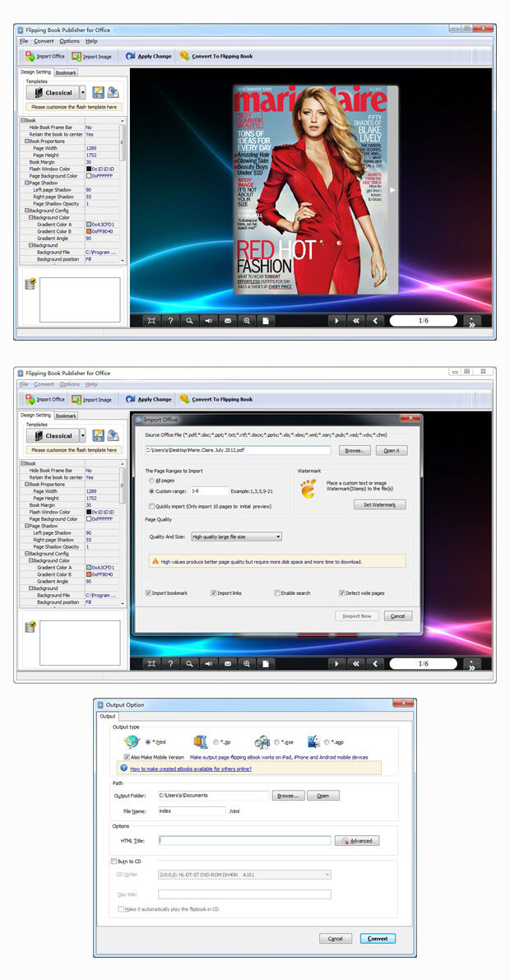510x980 pixels.
Task: Click the Convert button in Output Option
Action: [x=378, y=938]
